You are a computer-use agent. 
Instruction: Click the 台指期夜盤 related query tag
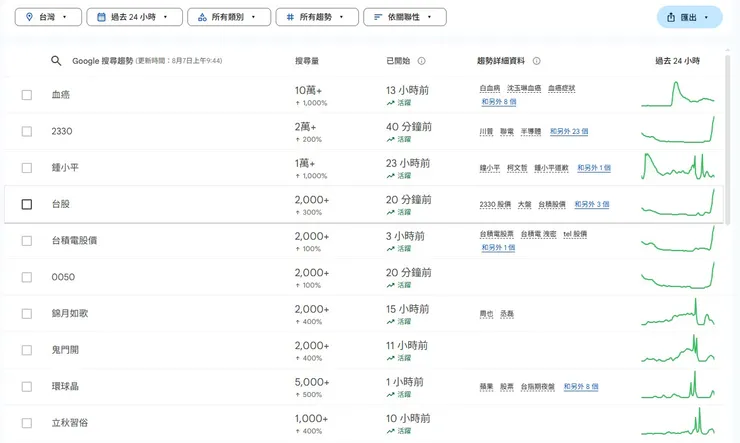coord(538,387)
